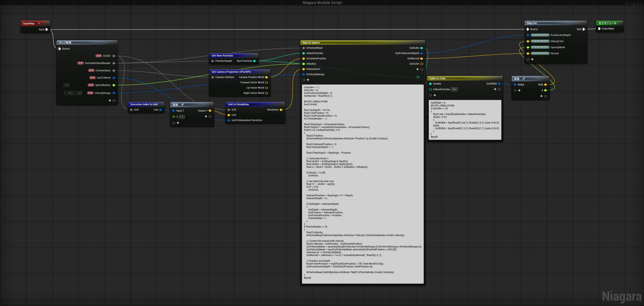Click the Num Particles output pin
The height and width of the screenshot is (306, 644).
[254, 61]
